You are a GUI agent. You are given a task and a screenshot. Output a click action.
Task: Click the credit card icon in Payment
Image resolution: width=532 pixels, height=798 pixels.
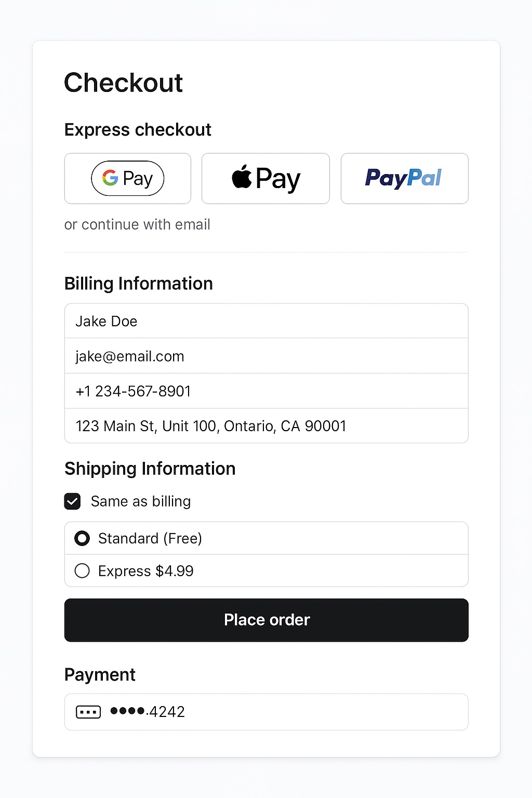coord(88,712)
